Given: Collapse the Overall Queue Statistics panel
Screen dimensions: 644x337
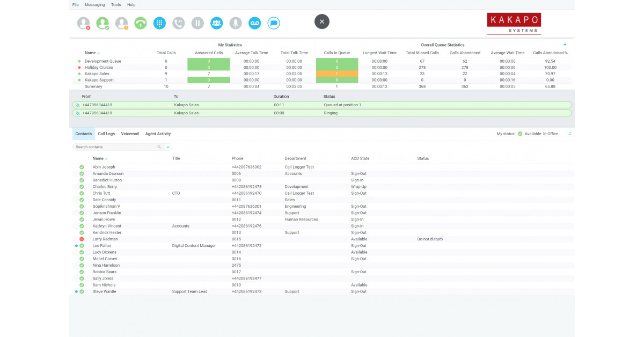Looking at the screenshot, I should click(x=564, y=45).
